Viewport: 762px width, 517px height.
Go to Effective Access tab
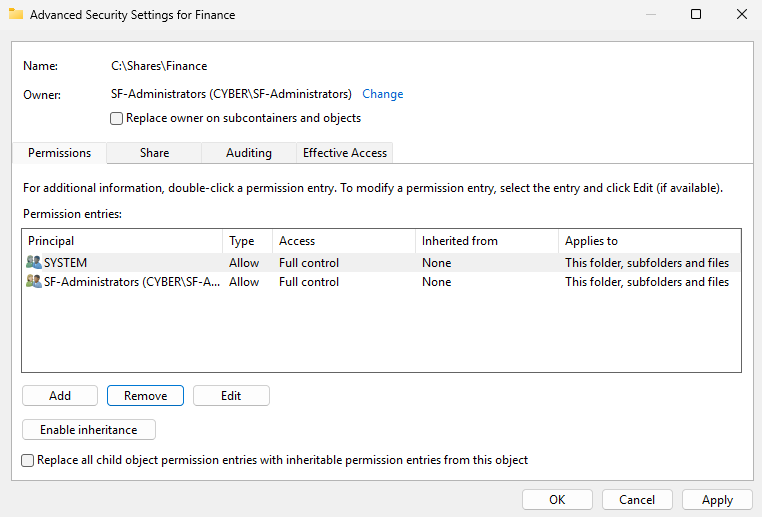tap(345, 153)
